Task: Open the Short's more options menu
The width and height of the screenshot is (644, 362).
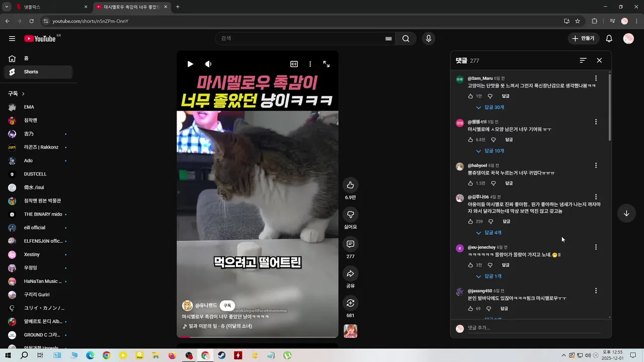Action: click(310, 64)
